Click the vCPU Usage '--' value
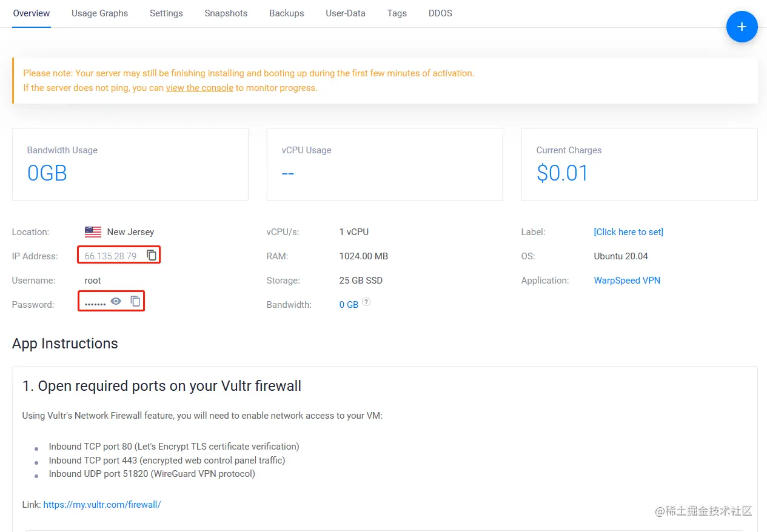 [x=288, y=173]
